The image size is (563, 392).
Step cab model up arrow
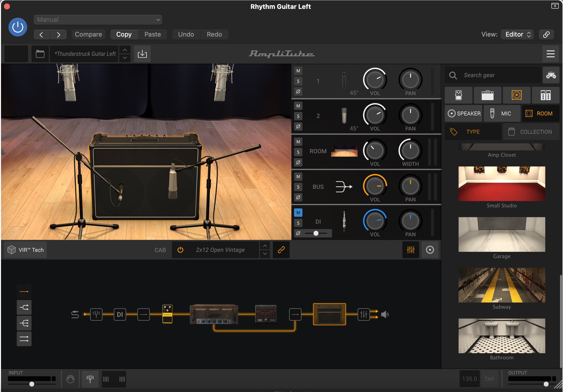click(265, 246)
